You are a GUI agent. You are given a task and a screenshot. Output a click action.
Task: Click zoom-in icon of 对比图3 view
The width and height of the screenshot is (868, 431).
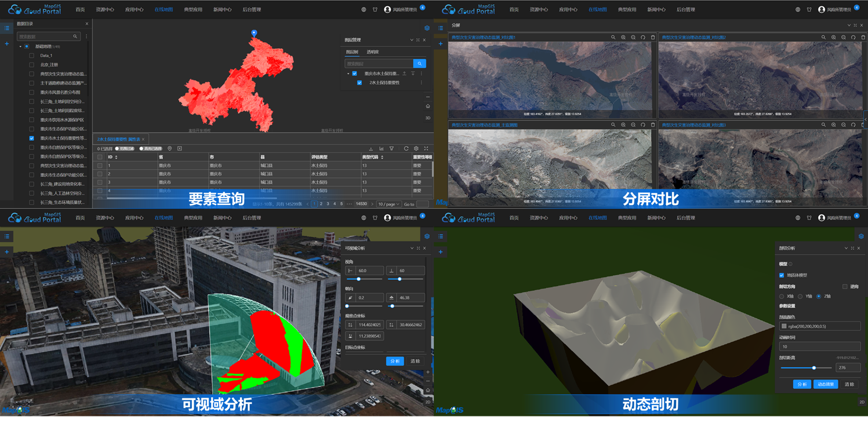click(x=834, y=125)
